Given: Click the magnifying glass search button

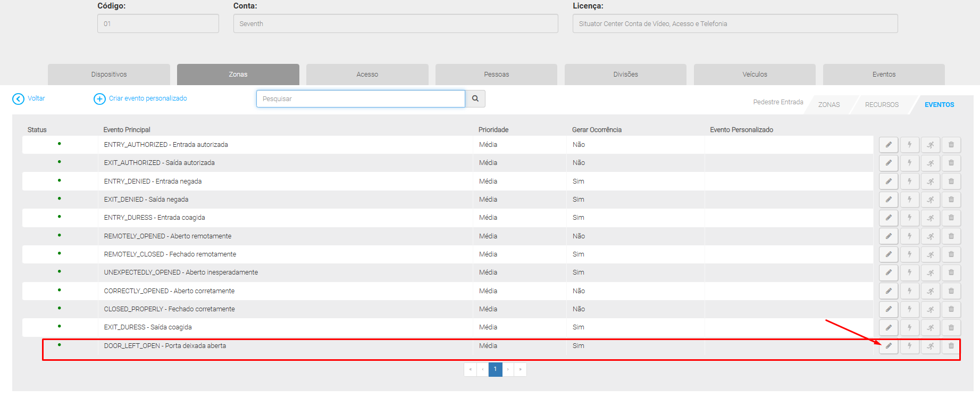Looking at the screenshot, I should click(475, 98).
